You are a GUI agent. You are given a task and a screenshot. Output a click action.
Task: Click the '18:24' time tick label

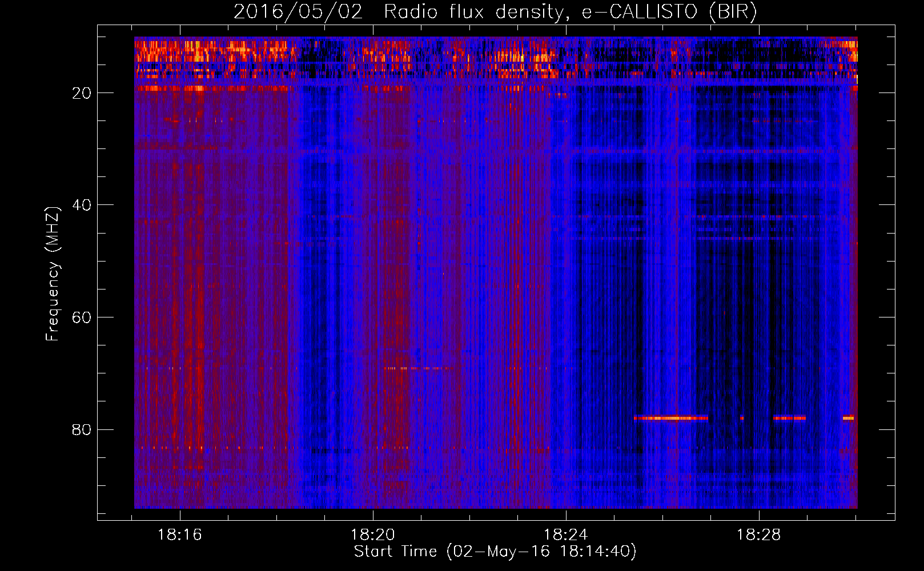click(566, 535)
